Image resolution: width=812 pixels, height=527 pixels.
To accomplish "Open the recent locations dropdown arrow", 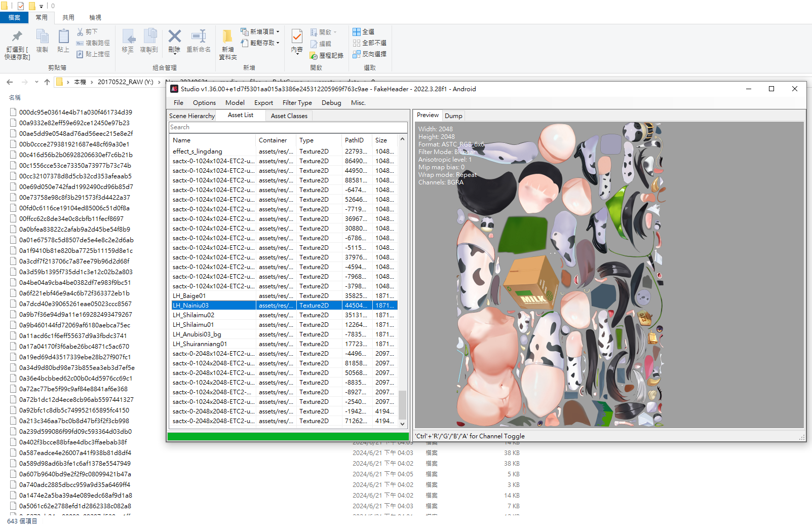I will [36, 82].
